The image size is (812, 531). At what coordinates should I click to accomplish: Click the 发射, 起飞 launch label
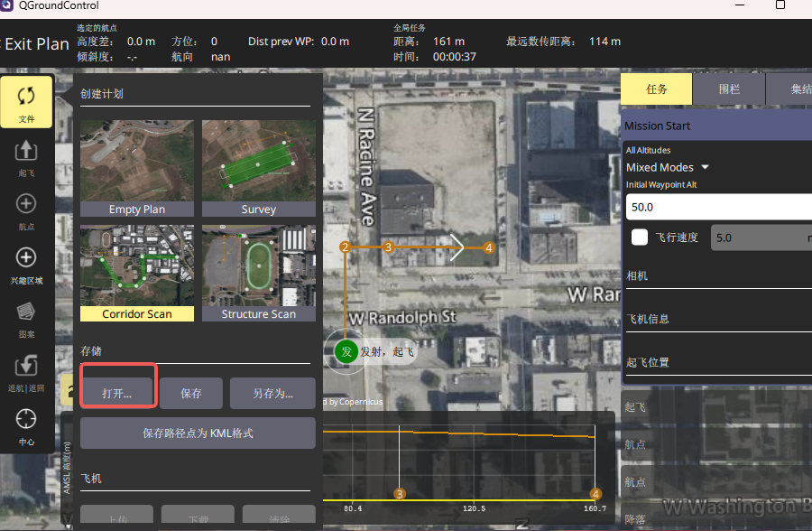click(387, 352)
